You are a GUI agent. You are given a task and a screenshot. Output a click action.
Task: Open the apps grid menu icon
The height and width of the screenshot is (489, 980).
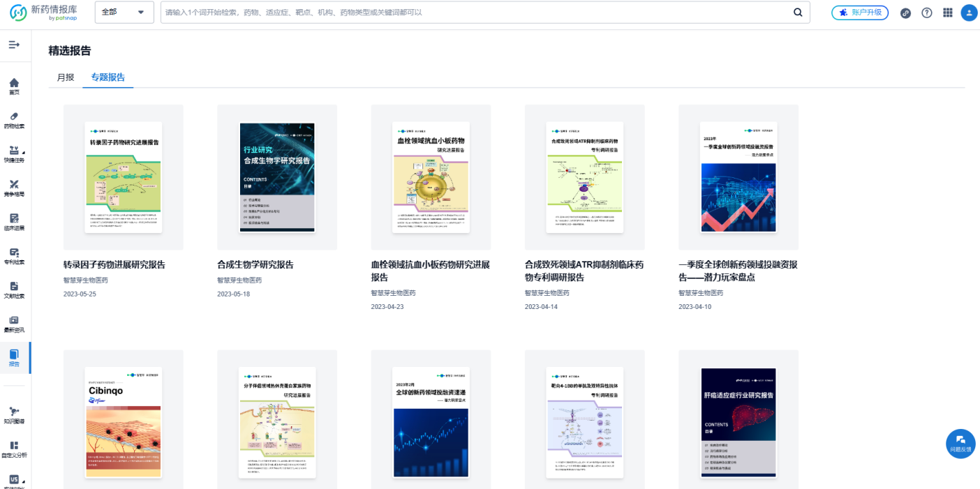click(948, 13)
